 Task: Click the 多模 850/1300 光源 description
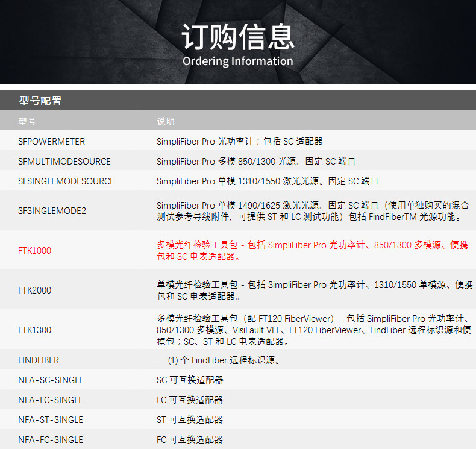(256, 161)
